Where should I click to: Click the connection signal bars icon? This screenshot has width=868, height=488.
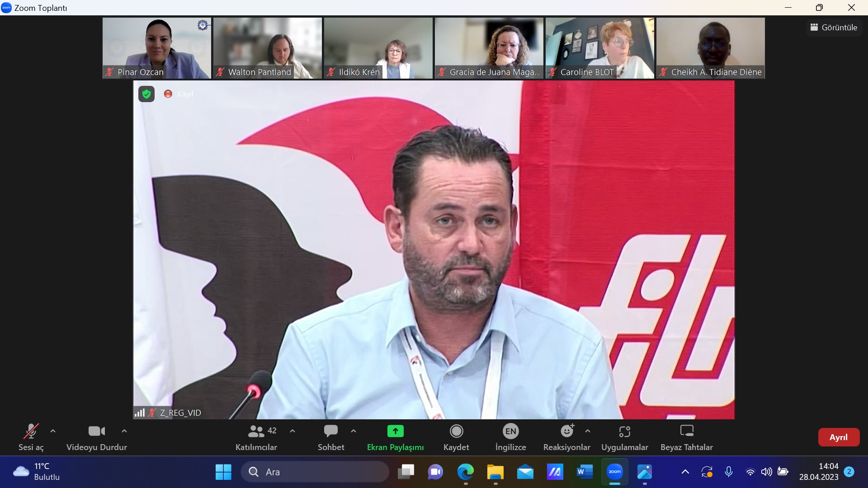(140, 413)
